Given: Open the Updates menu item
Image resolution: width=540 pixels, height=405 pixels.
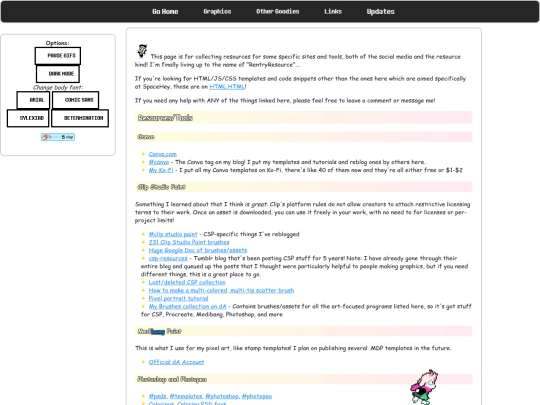Looking at the screenshot, I should click(380, 11).
